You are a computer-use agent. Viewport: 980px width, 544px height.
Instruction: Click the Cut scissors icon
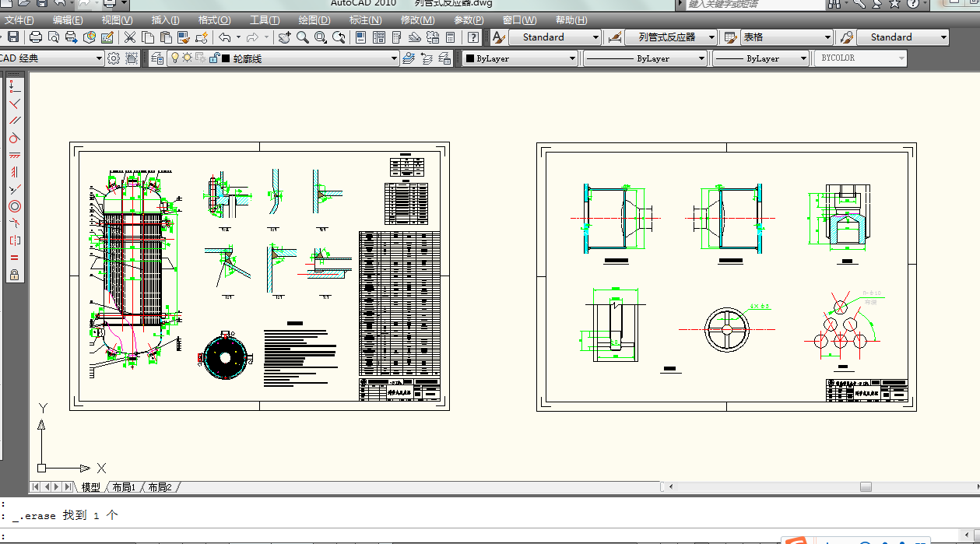pyautogui.click(x=130, y=37)
